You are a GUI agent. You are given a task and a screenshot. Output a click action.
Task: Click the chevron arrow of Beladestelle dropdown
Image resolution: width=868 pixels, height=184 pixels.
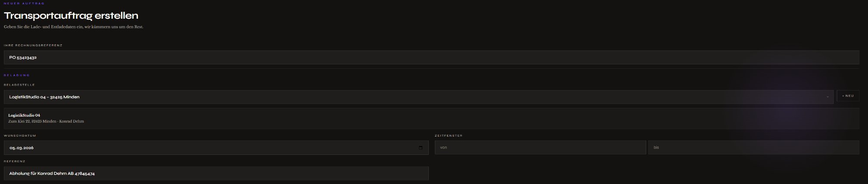click(x=827, y=97)
